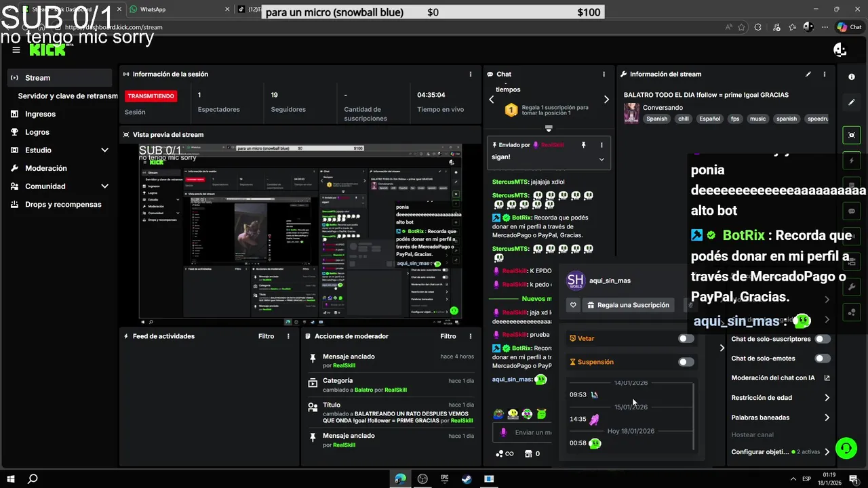
Task: Open the green support headset button
Action: tap(846, 448)
